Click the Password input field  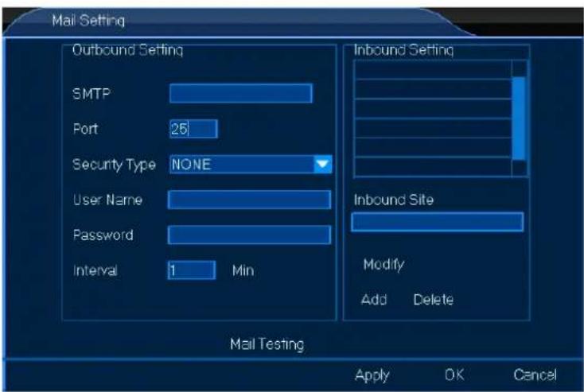click(249, 235)
